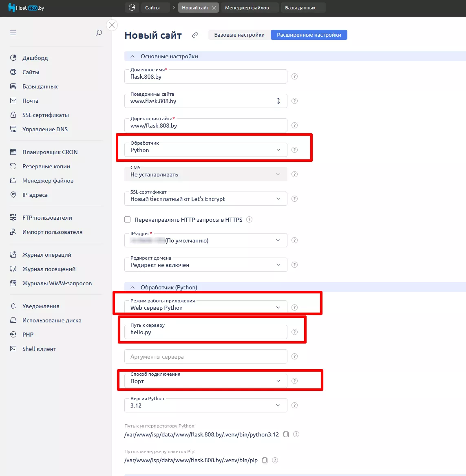The image size is (466, 476).
Task: Click the Резервные копии icon
Action: [x=13, y=166]
